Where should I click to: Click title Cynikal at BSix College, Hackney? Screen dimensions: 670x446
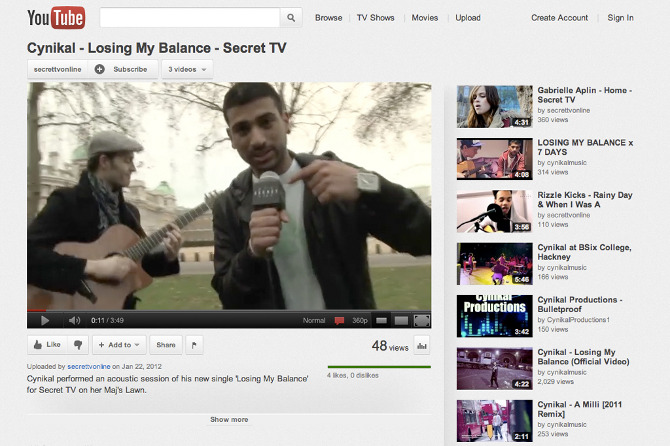584,252
